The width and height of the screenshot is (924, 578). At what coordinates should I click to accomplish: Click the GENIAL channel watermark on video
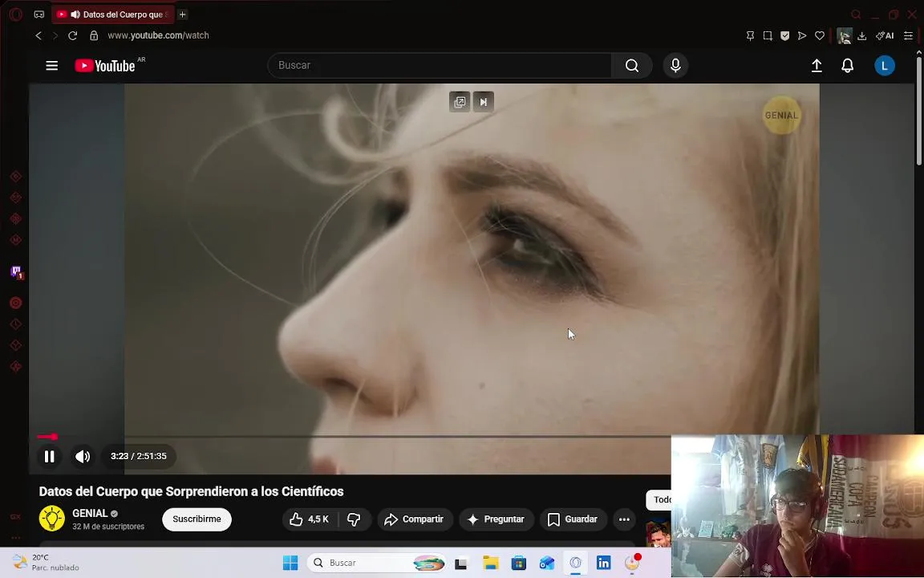tap(781, 115)
